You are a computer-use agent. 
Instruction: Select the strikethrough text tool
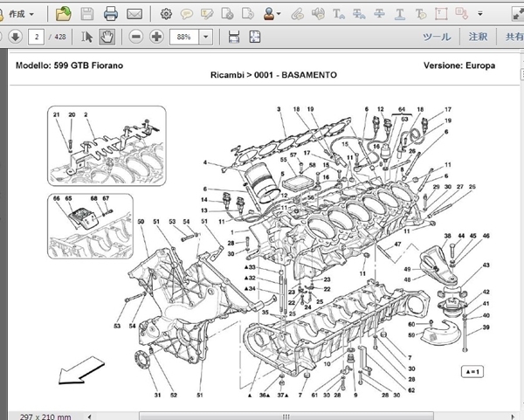point(379,14)
